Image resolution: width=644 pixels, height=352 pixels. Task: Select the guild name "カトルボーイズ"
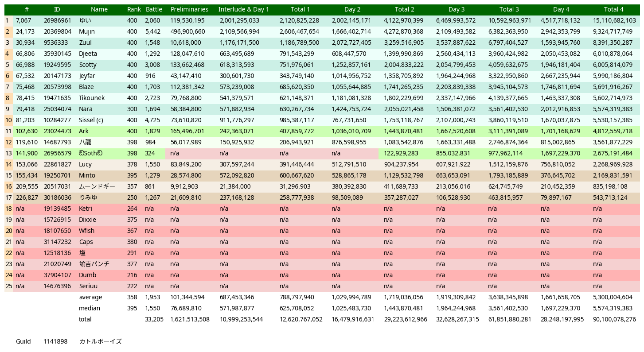coord(100,341)
